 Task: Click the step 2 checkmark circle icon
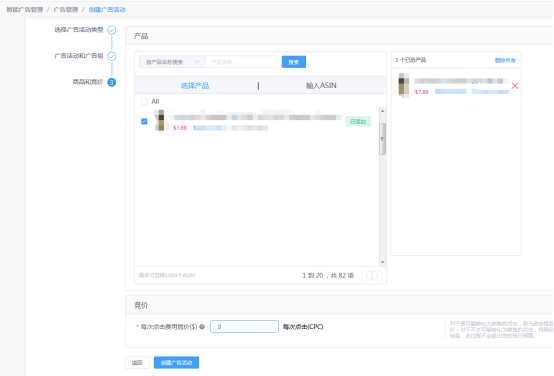point(112,56)
